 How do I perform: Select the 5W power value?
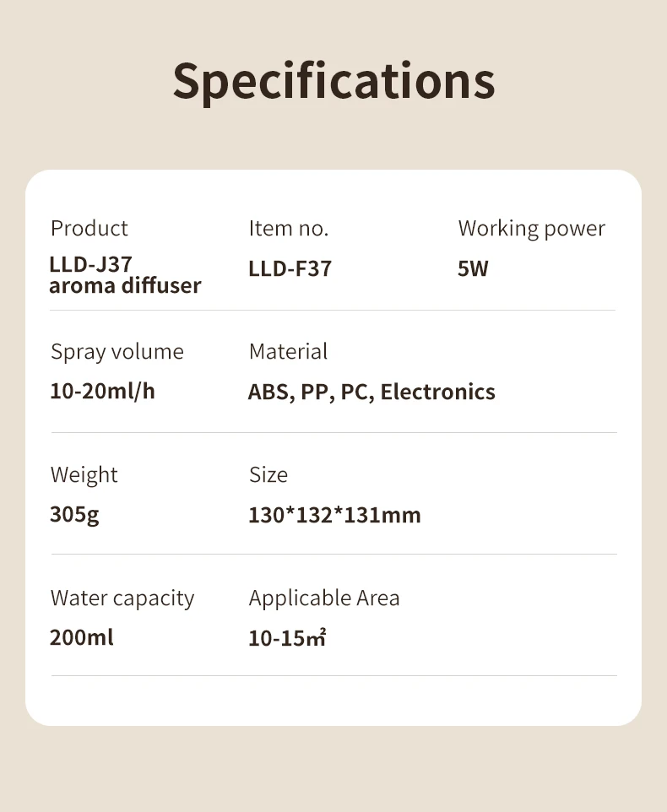(x=473, y=268)
